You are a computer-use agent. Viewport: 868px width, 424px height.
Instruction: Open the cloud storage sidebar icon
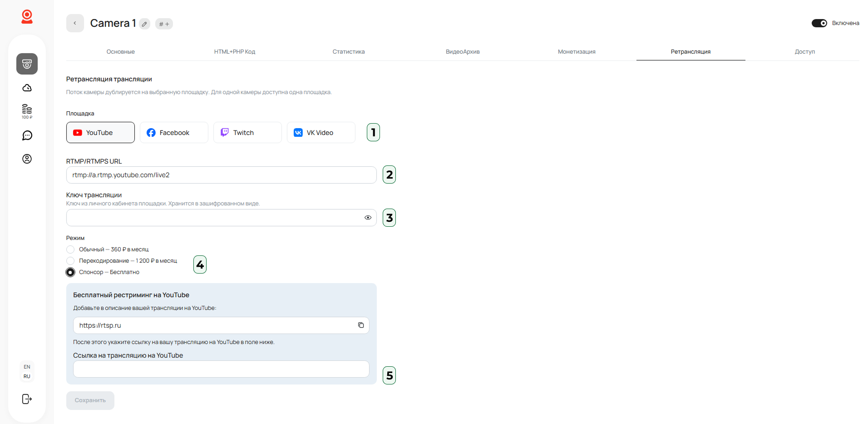coord(27,88)
